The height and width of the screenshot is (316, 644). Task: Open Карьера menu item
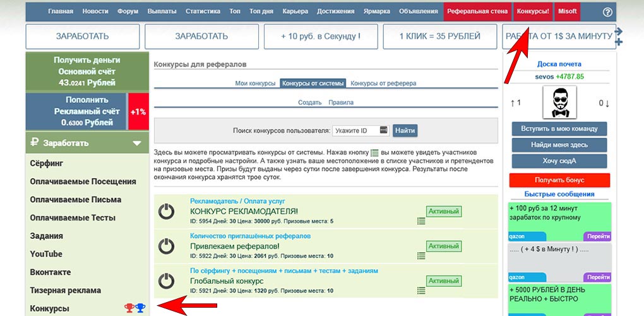coord(295,11)
